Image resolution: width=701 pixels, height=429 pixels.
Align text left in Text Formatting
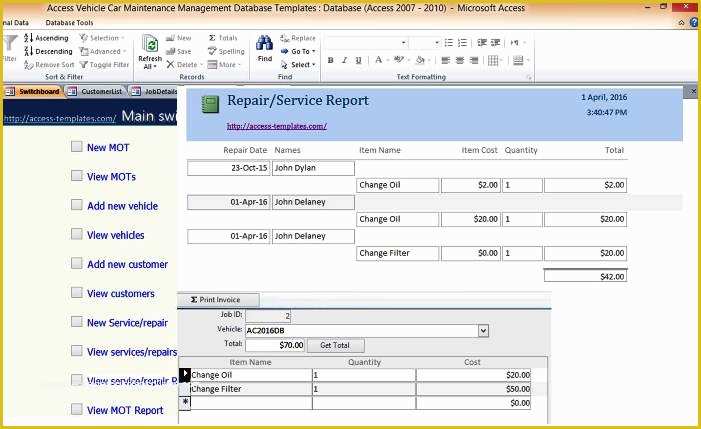[x=445, y=60]
